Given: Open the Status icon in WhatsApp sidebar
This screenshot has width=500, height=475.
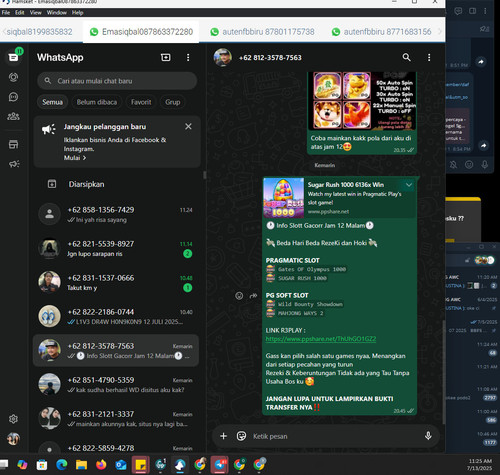Looking at the screenshot, I should (x=13, y=77).
